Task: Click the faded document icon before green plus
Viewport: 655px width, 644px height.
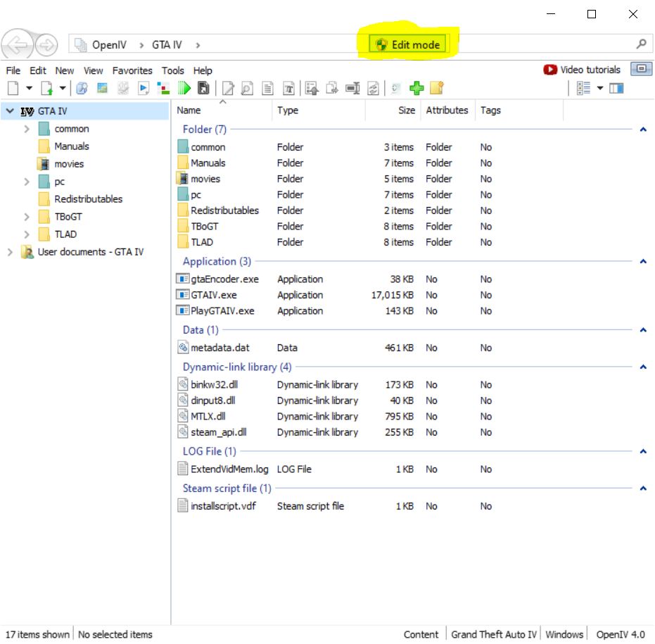Action: coord(396,88)
